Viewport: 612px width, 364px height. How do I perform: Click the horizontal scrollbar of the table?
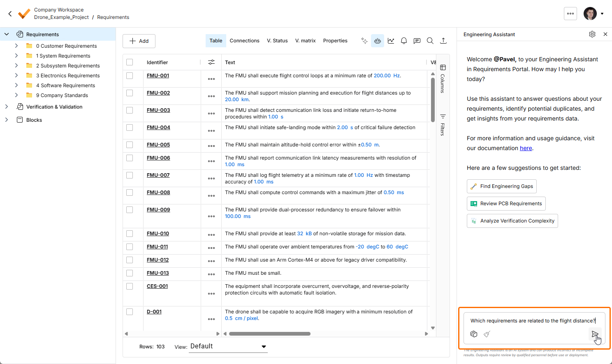[x=270, y=334]
